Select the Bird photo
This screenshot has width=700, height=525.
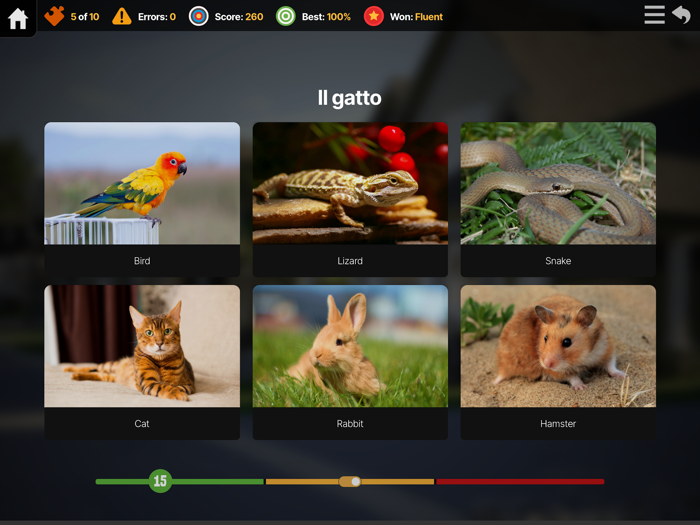click(x=142, y=183)
